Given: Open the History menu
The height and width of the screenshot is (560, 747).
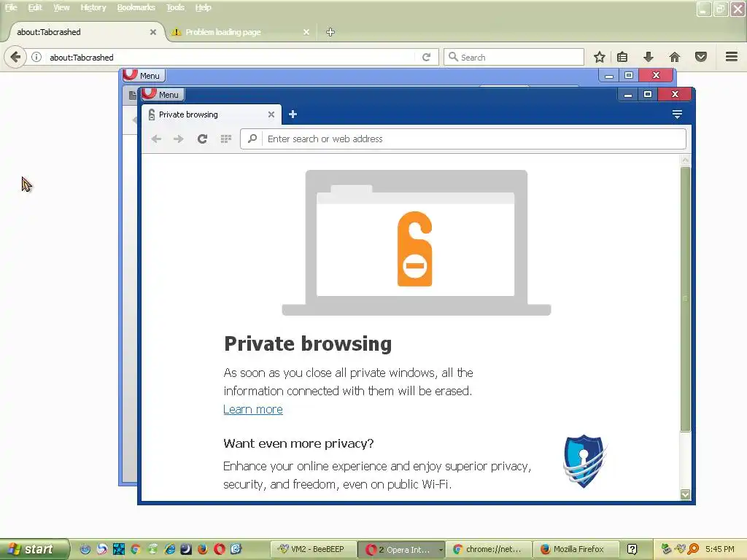Looking at the screenshot, I should click(93, 7).
